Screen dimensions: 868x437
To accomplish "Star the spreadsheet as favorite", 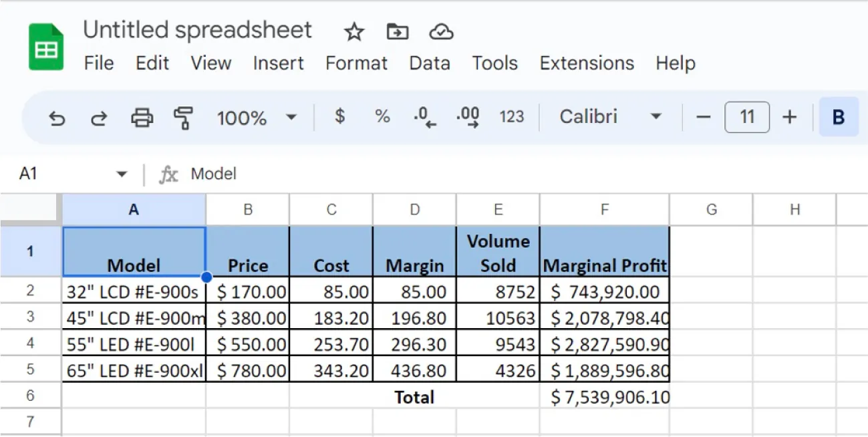I will (x=353, y=31).
